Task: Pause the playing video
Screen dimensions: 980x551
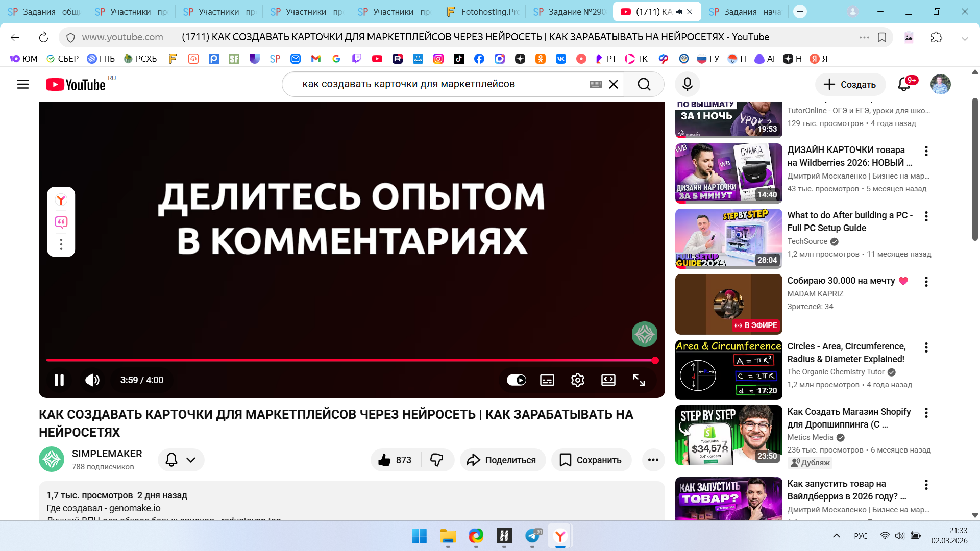Action: (x=59, y=380)
